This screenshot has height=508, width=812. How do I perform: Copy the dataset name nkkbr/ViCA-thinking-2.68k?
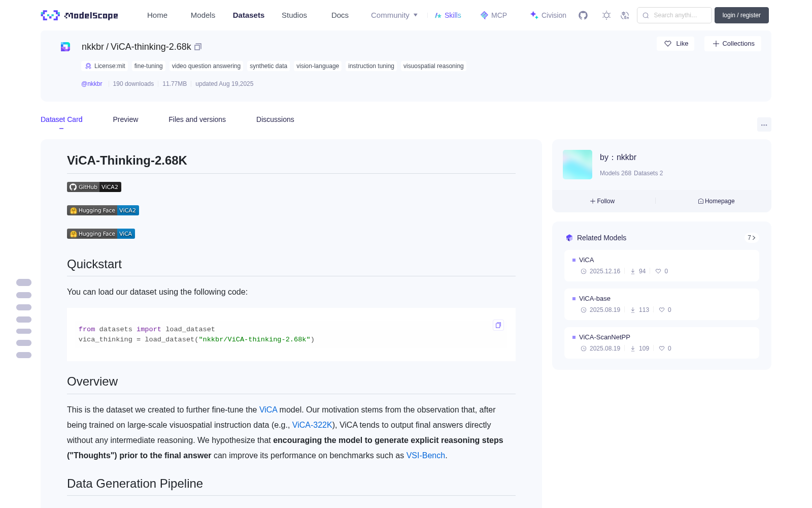point(198,47)
